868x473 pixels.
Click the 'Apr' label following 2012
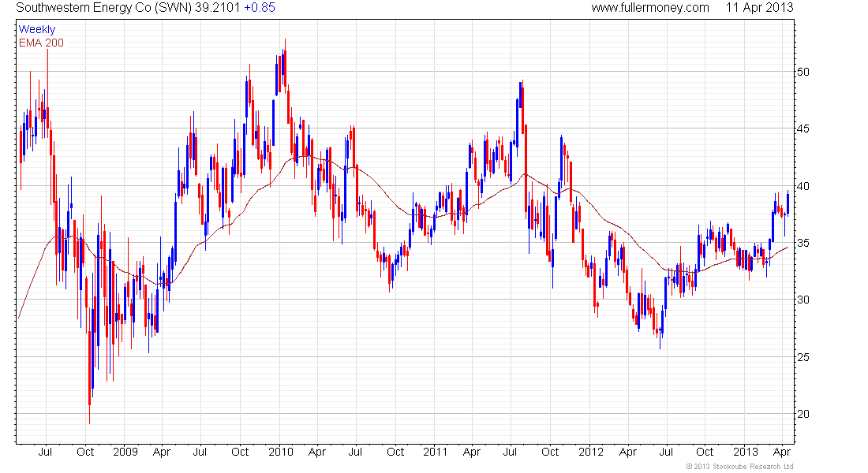point(628,453)
